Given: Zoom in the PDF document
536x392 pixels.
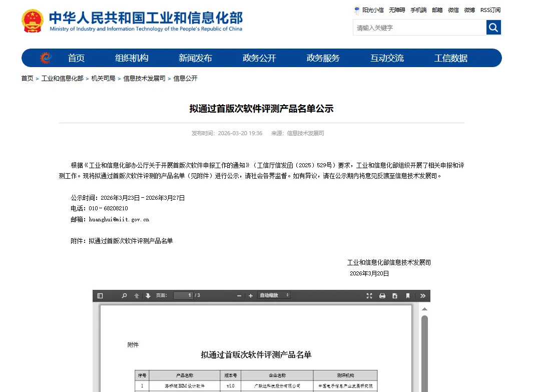Looking at the screenshot, I should (251, 296).
